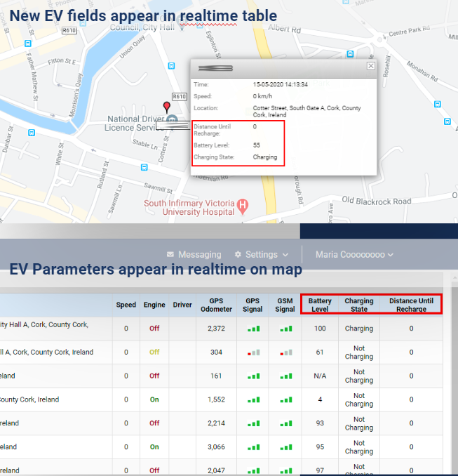This screenshot has width=458, height=476.
Task: Click the Charging state cell in table
Action: point(359,328)
